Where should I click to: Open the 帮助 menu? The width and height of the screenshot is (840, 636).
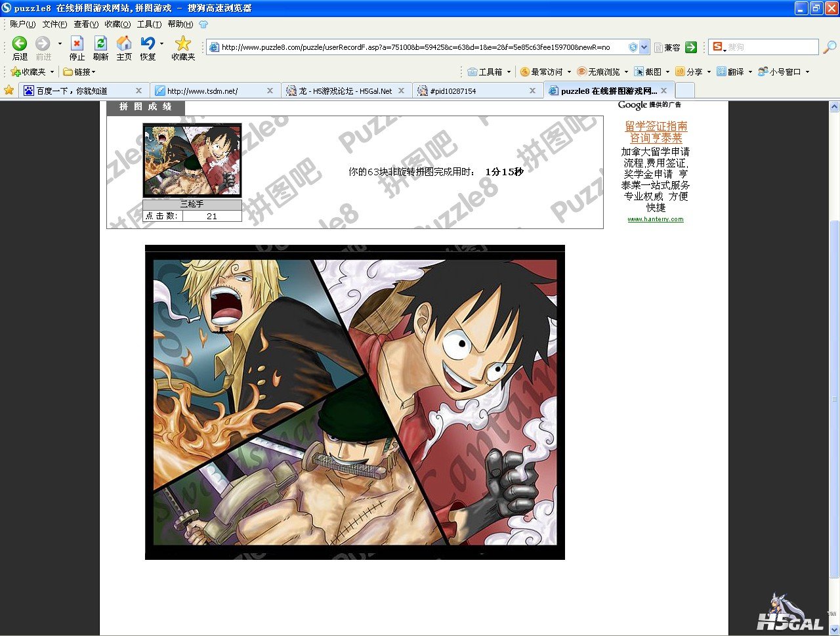click(180, 24)
